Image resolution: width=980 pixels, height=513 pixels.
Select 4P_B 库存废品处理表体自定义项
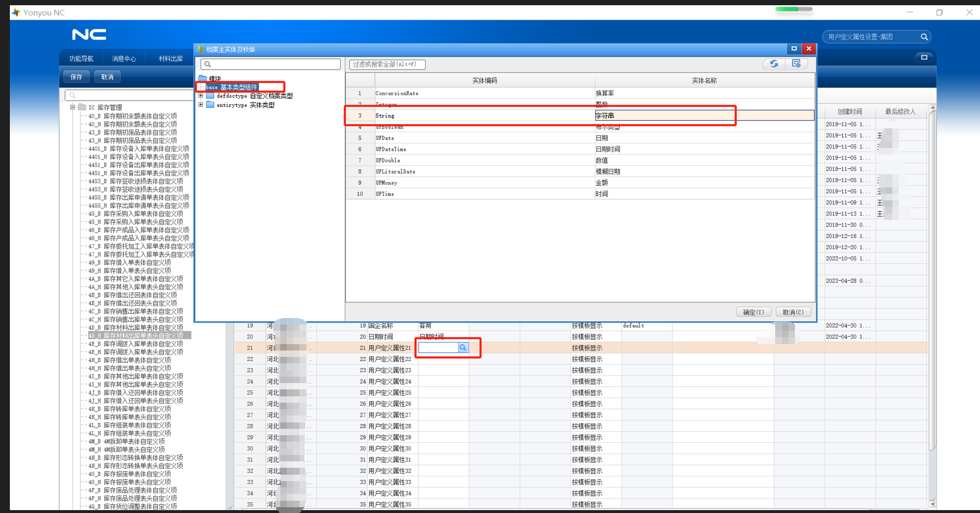(x=132, y=490)
